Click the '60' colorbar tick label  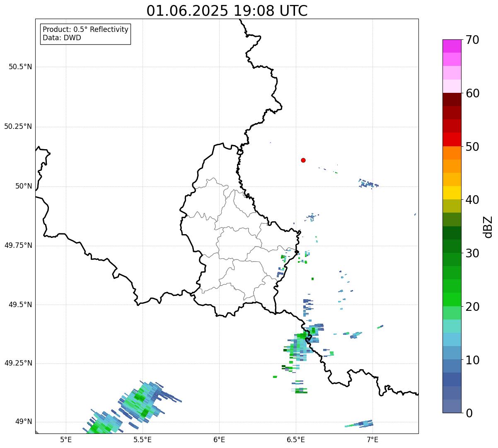(472, 93)
